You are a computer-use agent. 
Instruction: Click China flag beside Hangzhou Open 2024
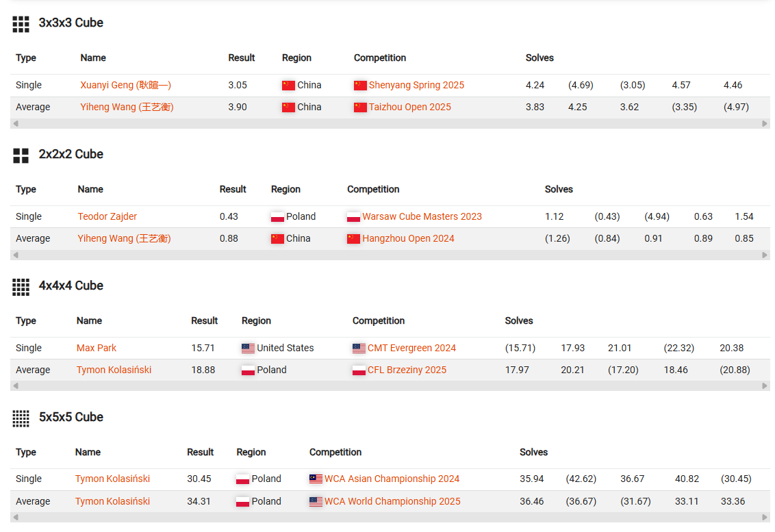(x=353, y=239)
